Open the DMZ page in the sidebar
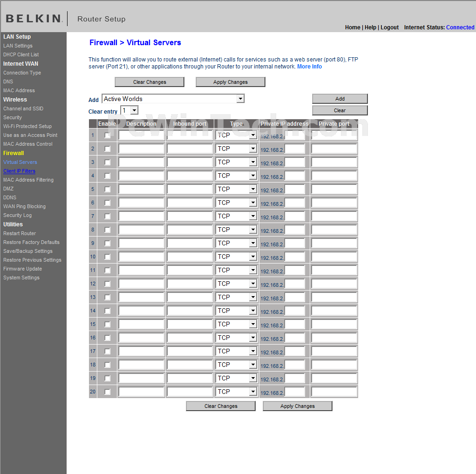Viewport: 476px width, 474px height. point(8,189)
